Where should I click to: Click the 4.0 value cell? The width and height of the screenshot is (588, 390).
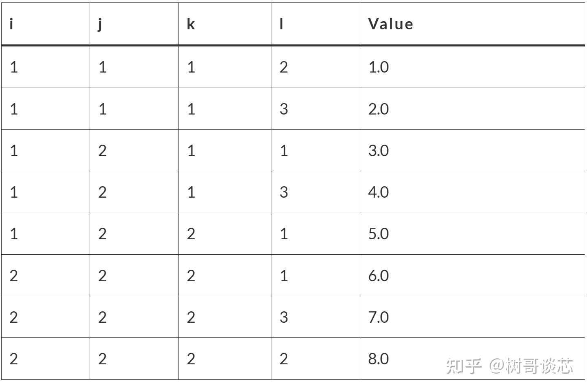tap(472, 192)
